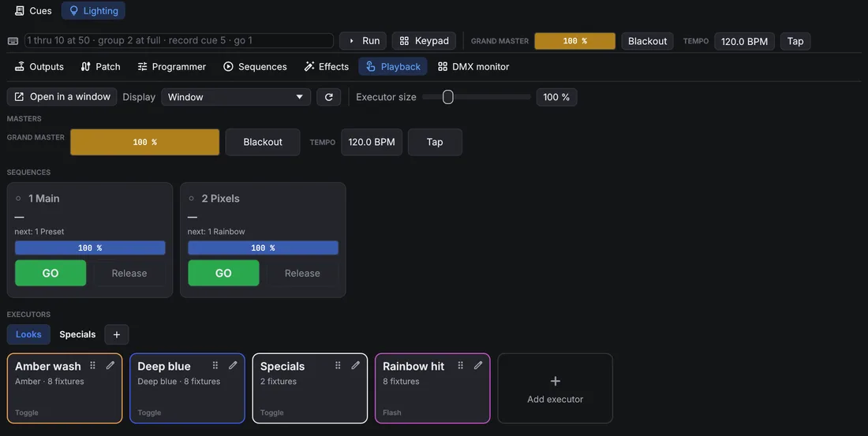The width and height of the screenshot is (868, 436).
Task: Focus the command line input field
Action: [179, 40]
